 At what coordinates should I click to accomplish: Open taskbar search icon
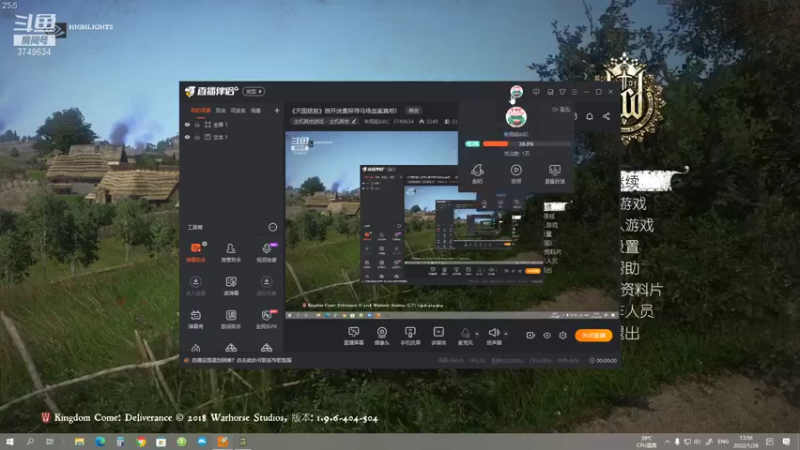[x=30, y=442]
